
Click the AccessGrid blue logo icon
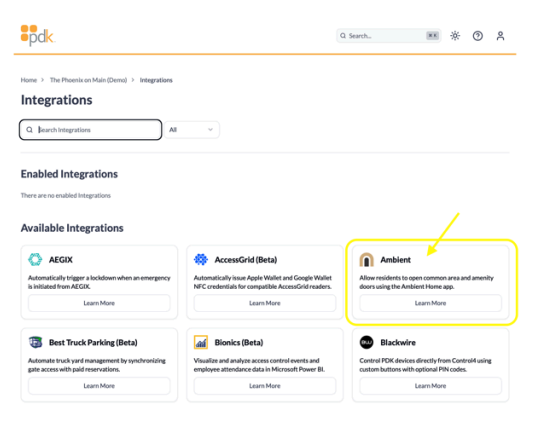click(201, 260)
